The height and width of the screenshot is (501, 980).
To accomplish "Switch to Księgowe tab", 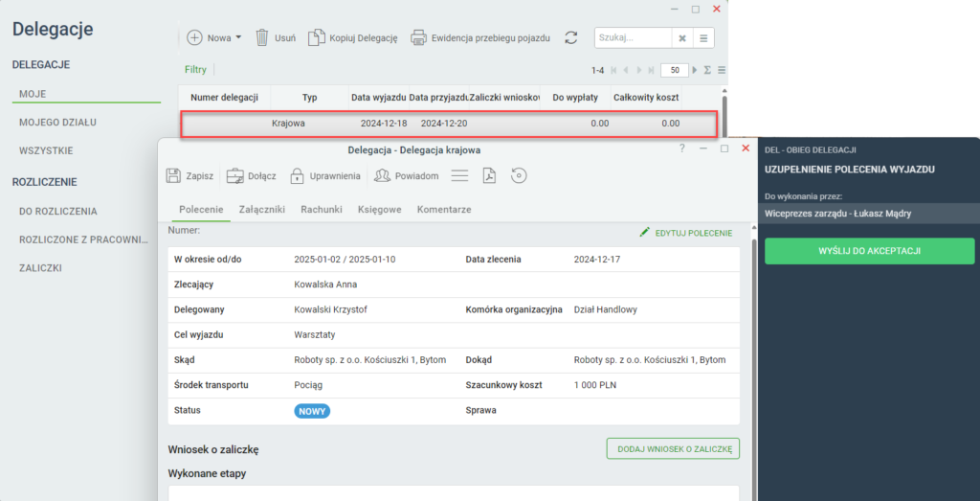I will tap(379, 210).
